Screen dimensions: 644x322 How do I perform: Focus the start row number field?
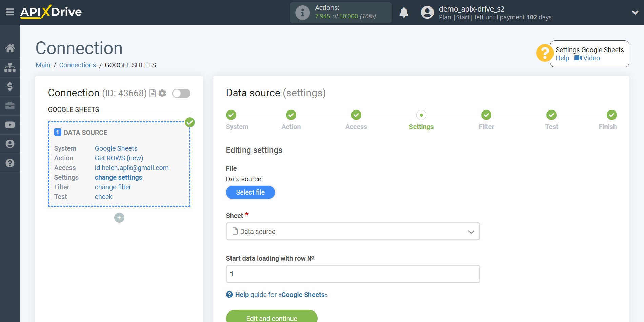[x=353, y=274]
